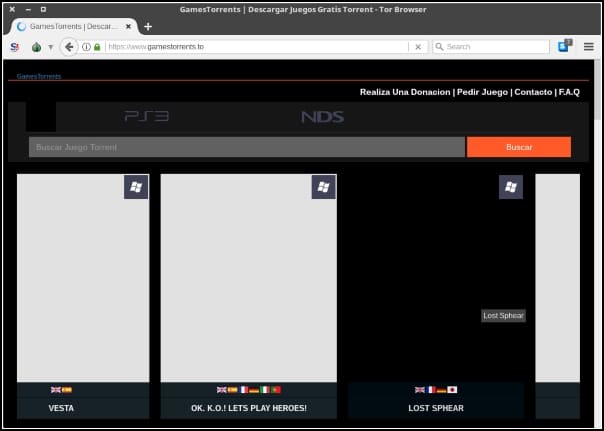Close the Tor Browser window
The height and width of the screenshot is (431, 604).
click(x=12, y=9)
